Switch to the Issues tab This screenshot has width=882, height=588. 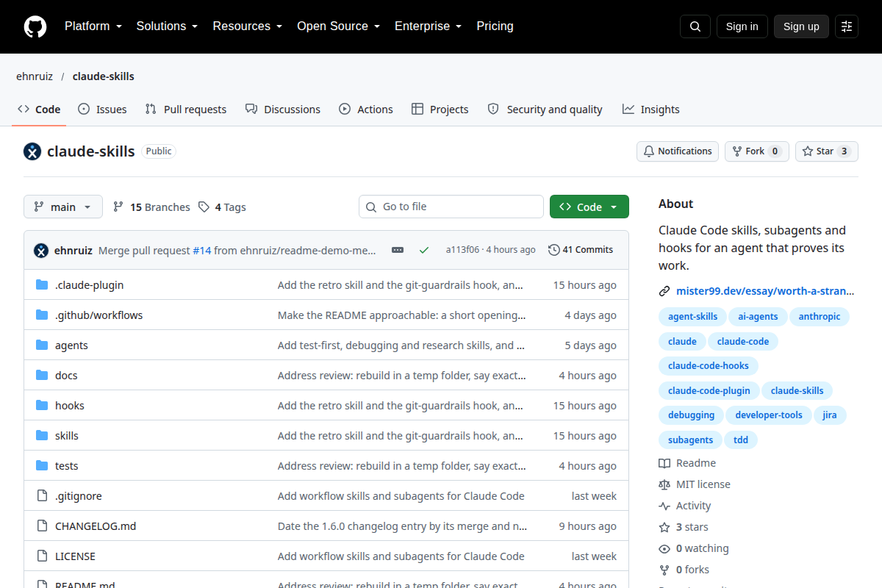102,110
